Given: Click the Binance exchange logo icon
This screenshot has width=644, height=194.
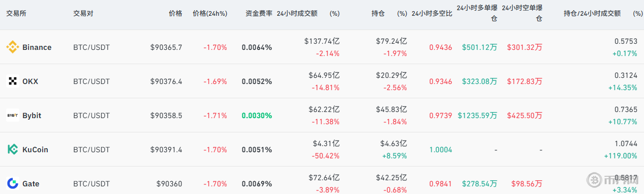Looking at the screenshot, I should tap(13, 47).
